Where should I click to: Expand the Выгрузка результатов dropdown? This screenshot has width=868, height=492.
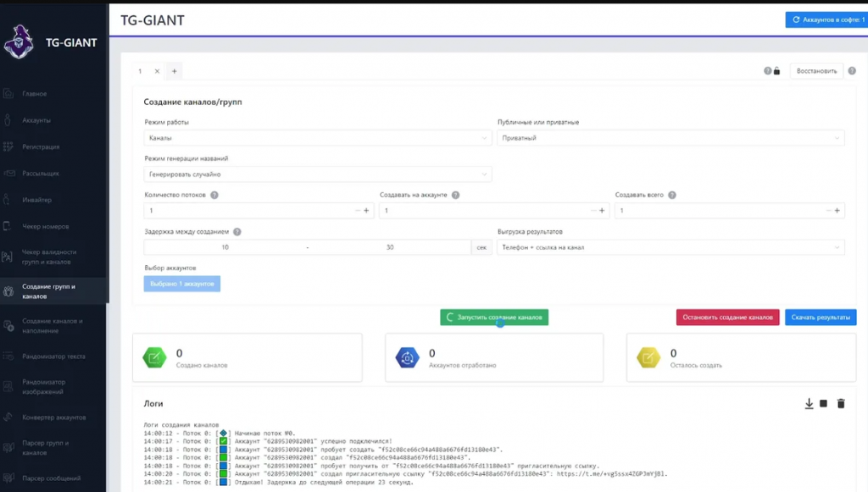click(670, 247)
